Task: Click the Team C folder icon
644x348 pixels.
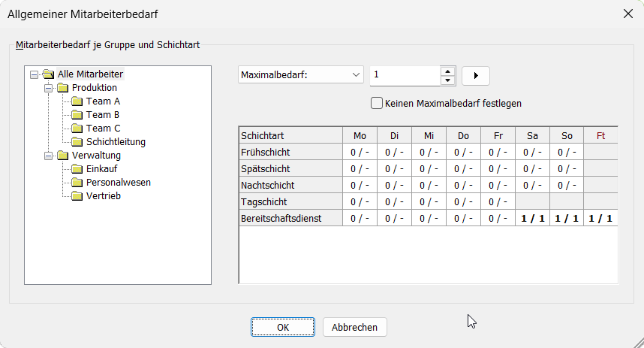Action: click(x=77, y=129)
